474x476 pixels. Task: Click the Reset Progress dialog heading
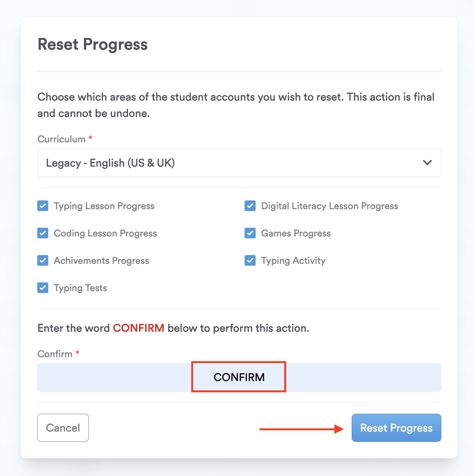tap(93, 44)
